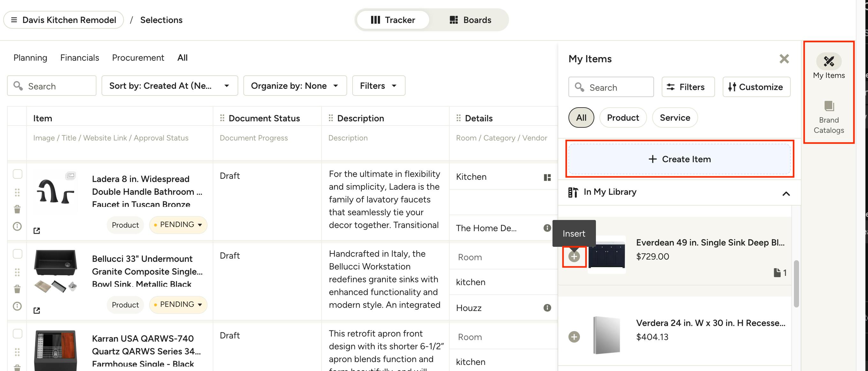868x371 pixels.
Task: My Items panel vertical scrollbar
Action: coord(796,284)
